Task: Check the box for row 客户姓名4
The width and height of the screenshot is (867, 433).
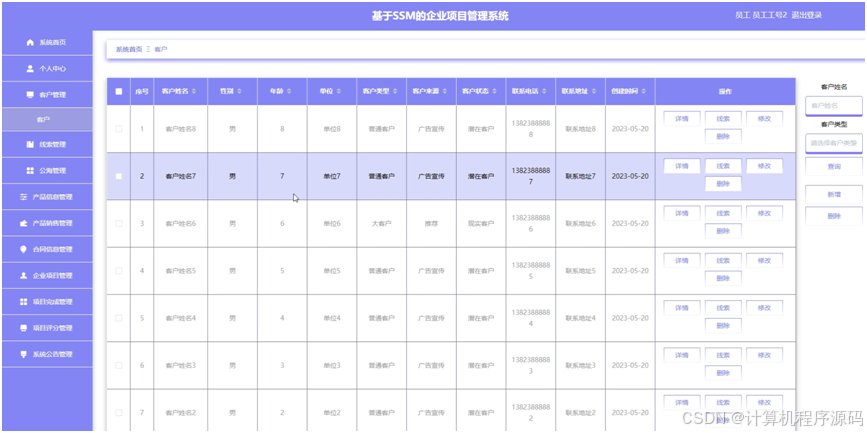Action: point(118,318)
